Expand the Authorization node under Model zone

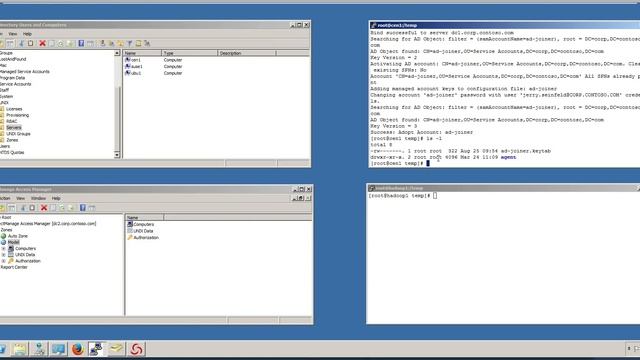click(x=4, y=261)
